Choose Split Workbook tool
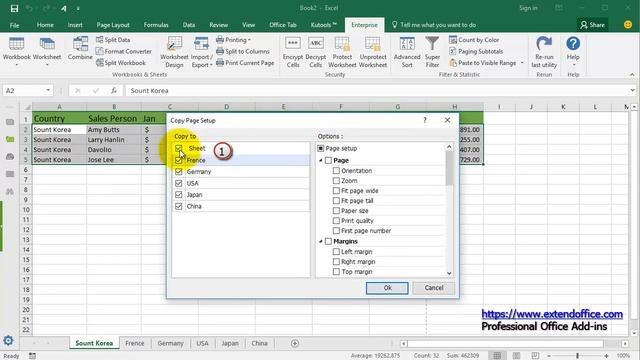 coord(121,63)
